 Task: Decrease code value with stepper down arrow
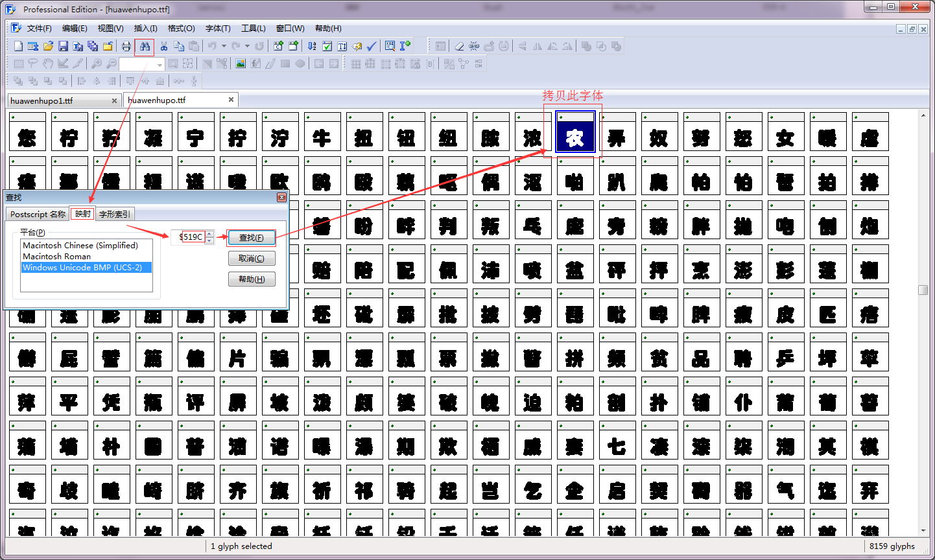(x=209, y=240)
